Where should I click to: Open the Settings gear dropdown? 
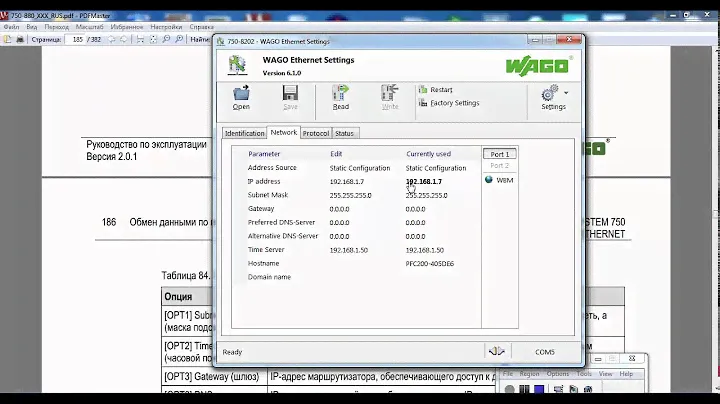(553, 96)
